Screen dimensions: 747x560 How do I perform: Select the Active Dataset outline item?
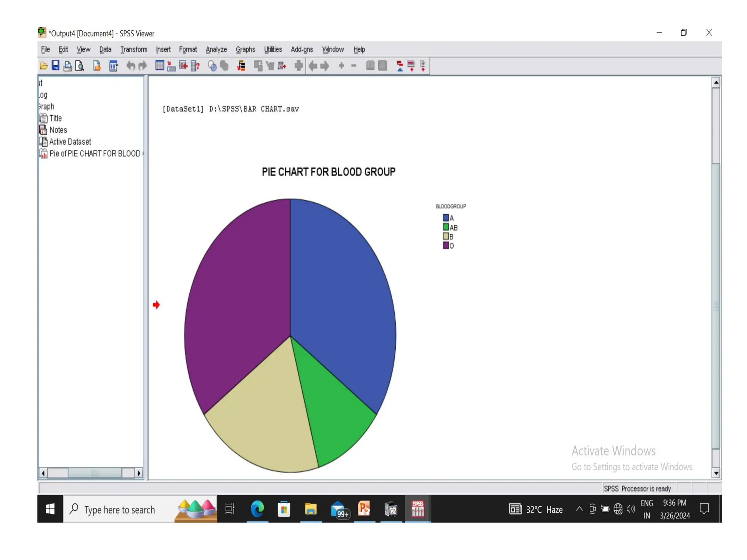point(70,142)
